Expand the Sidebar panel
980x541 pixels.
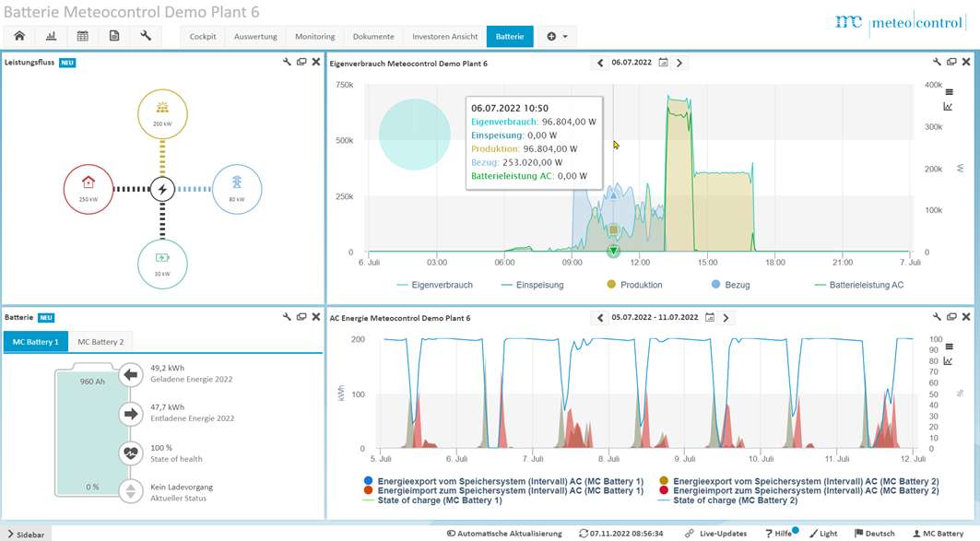pos(26,535)
